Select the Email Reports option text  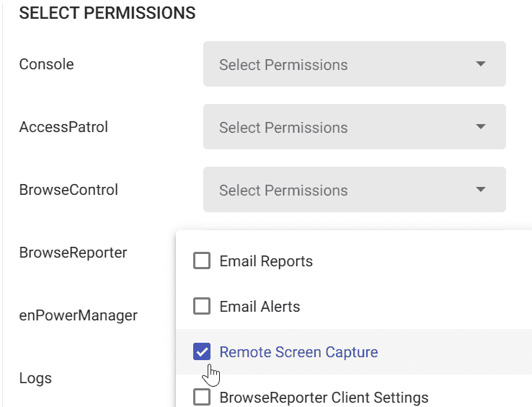coord(266,261)
